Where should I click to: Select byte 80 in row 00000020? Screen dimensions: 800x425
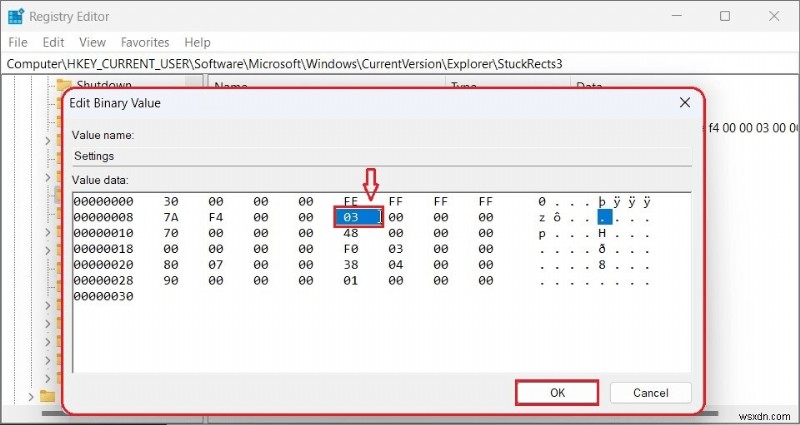click(170, 265)
